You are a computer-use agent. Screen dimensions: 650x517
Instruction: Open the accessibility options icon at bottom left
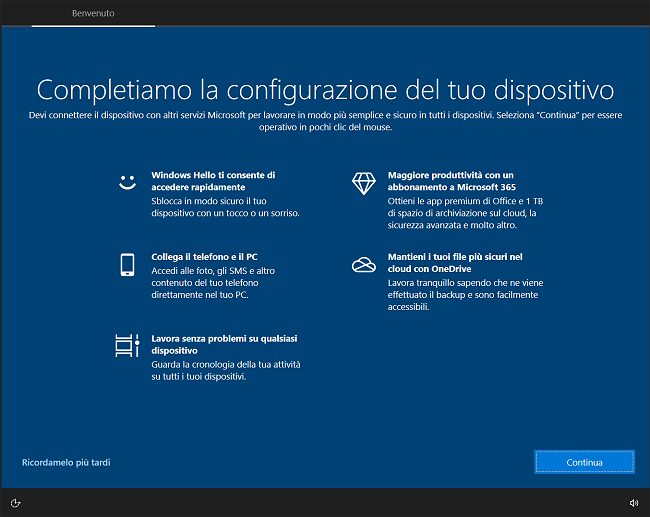click(16, 502)
